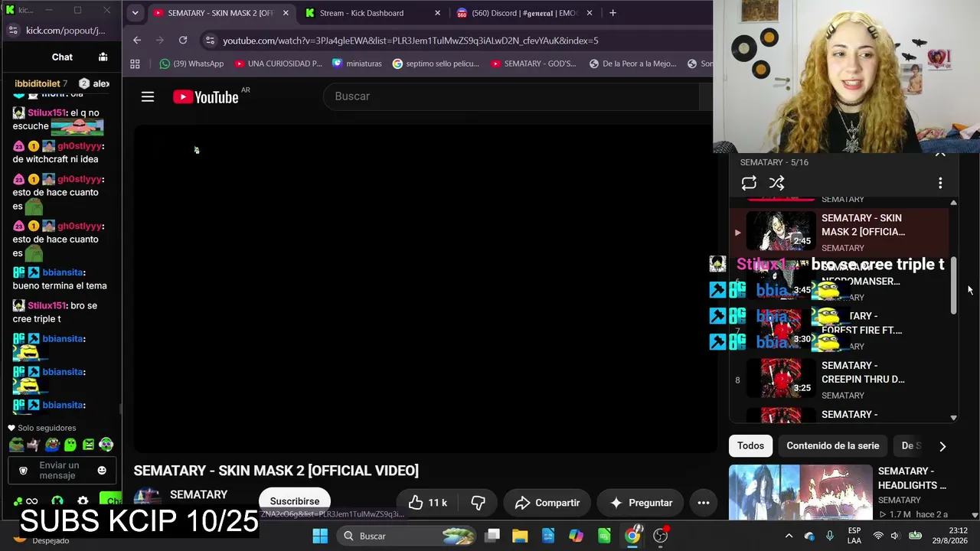Open OBS Studio on the taskbar
Image resolution: width=980 pixels, height=551 pixels.
(661, 536)
